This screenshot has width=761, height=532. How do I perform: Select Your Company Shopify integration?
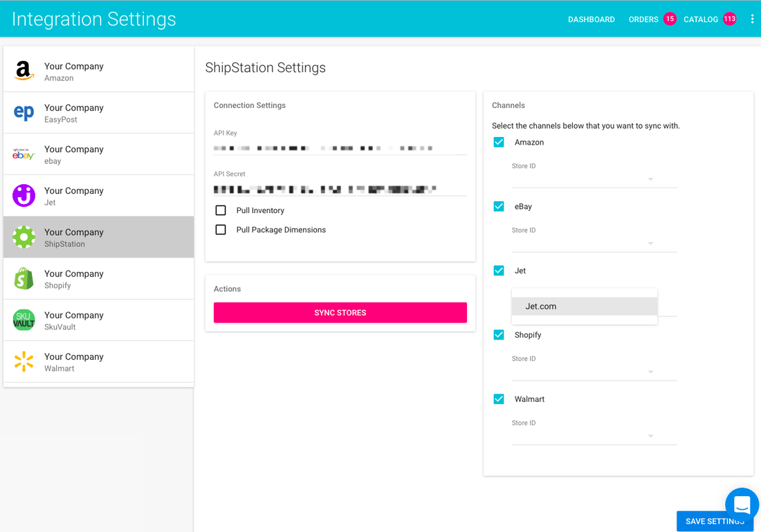click(x=98, y=279)
